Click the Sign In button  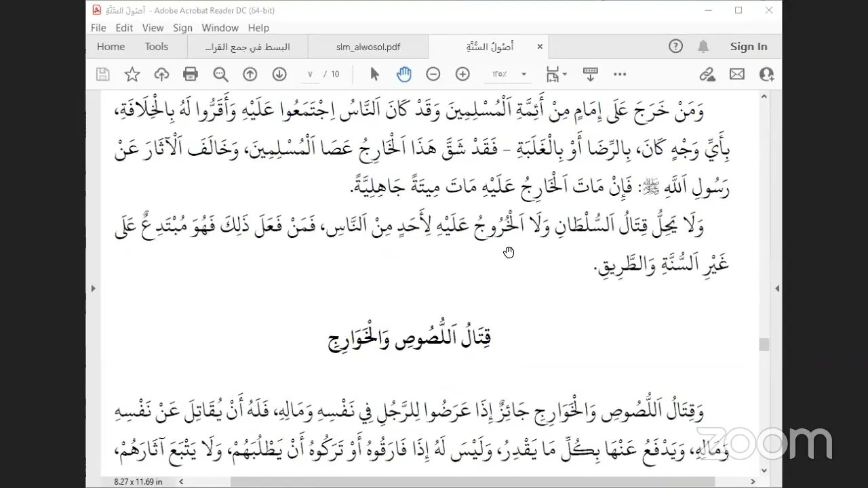click(749, 47)
